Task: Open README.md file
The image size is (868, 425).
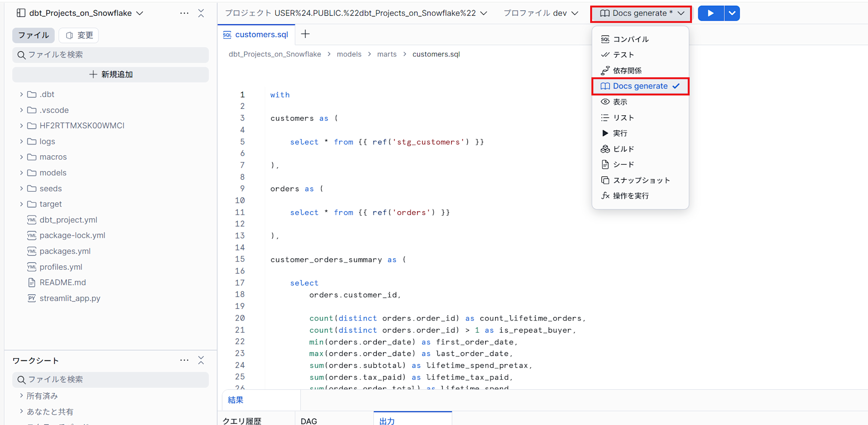Action: [62, 283]
